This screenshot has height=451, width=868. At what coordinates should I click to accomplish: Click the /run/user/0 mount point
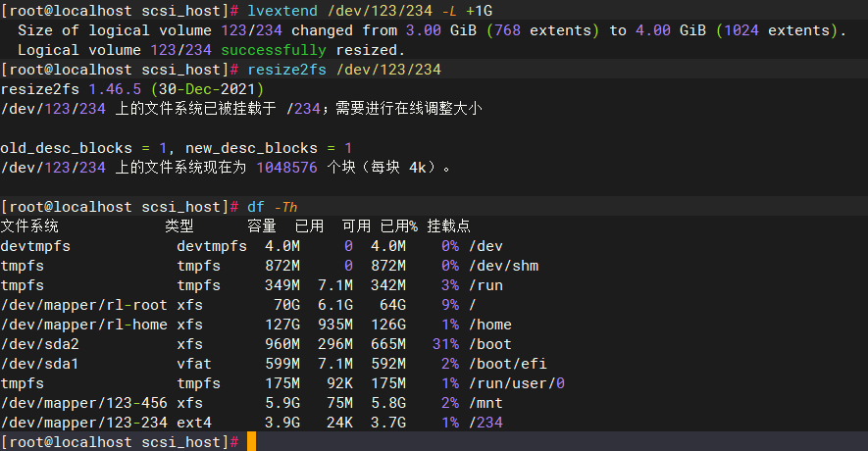(x=517, y=383)
